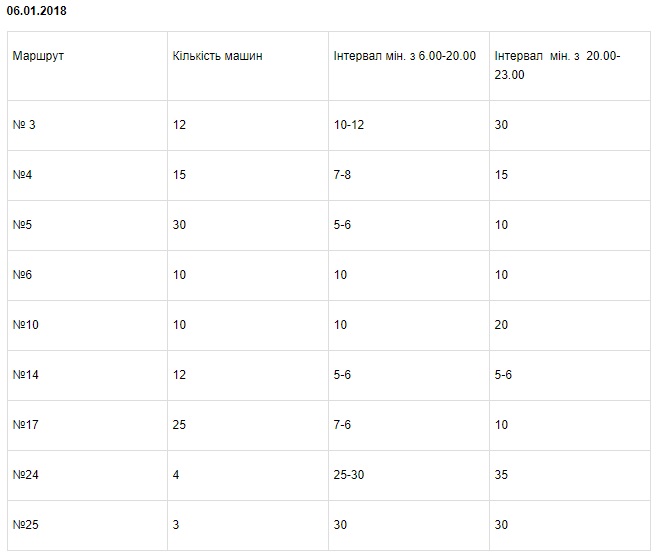Image resolution: width=659 pixels, height=557 pixels.
Task: Click the date heading 06.01.2018
Action: [38, 10]
